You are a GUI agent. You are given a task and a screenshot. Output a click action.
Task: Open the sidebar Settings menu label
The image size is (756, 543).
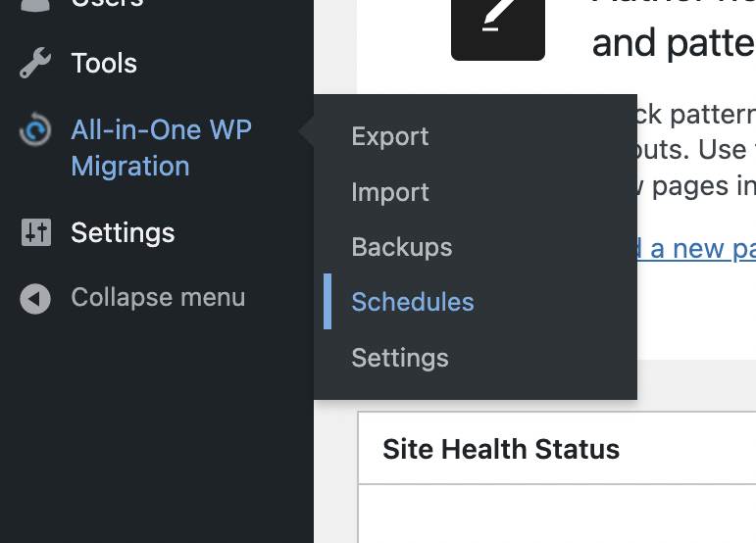pos(123,232)
